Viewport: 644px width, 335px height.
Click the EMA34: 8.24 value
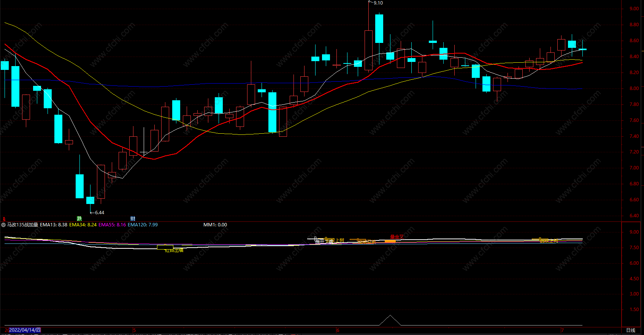[83, 225]
